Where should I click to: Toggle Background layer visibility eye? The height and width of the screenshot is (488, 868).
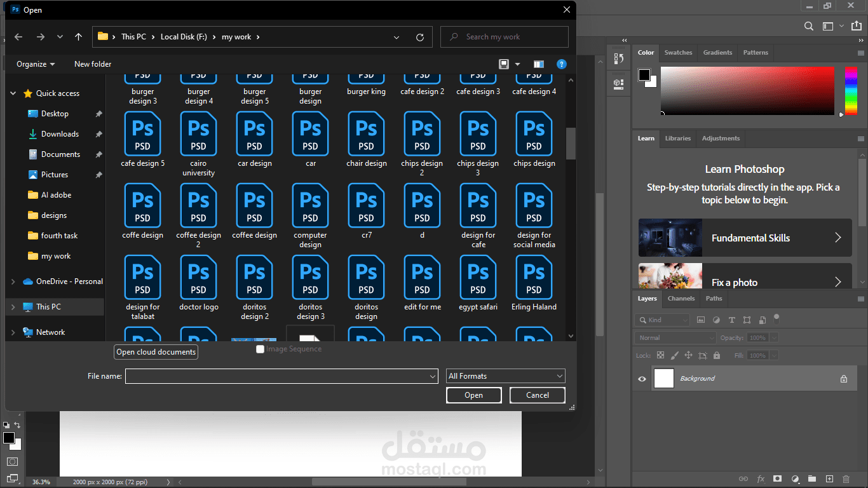642,379
